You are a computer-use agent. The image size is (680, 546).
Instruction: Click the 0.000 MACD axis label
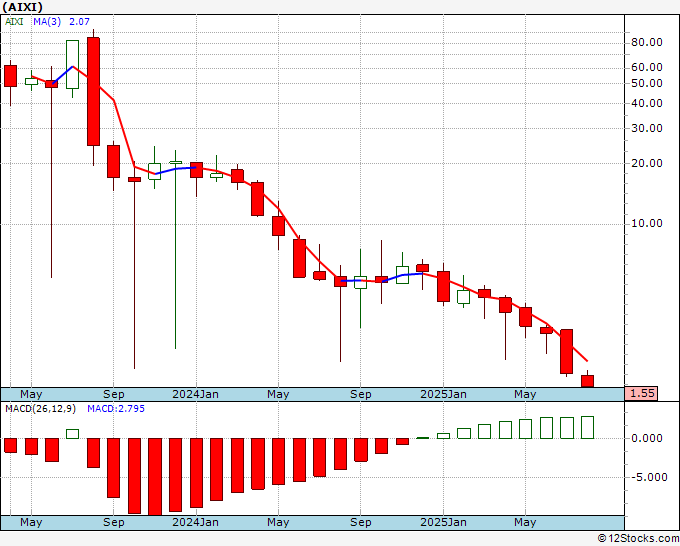click(x=647, y=438)
